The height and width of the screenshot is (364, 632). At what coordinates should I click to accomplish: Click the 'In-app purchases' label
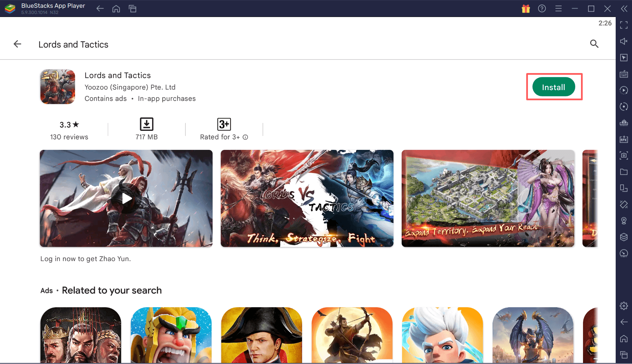point(167,99)
